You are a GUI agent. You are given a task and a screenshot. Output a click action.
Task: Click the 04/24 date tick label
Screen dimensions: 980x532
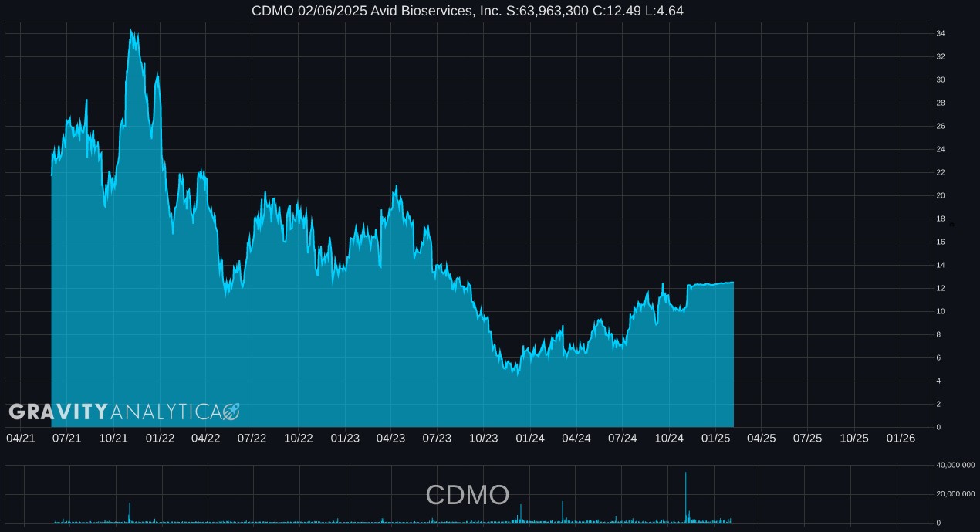click(576, 438)
